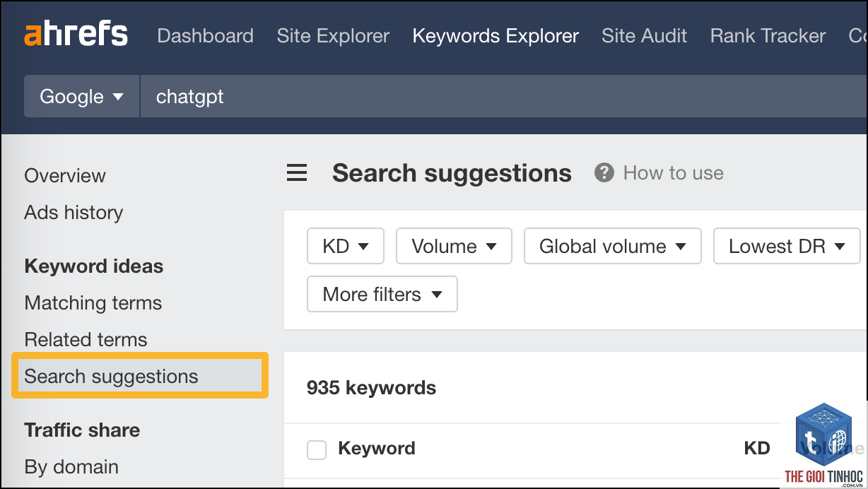Tick the select-all Keyword checkbox
The image size is (868, 489).
click(317, 449)
